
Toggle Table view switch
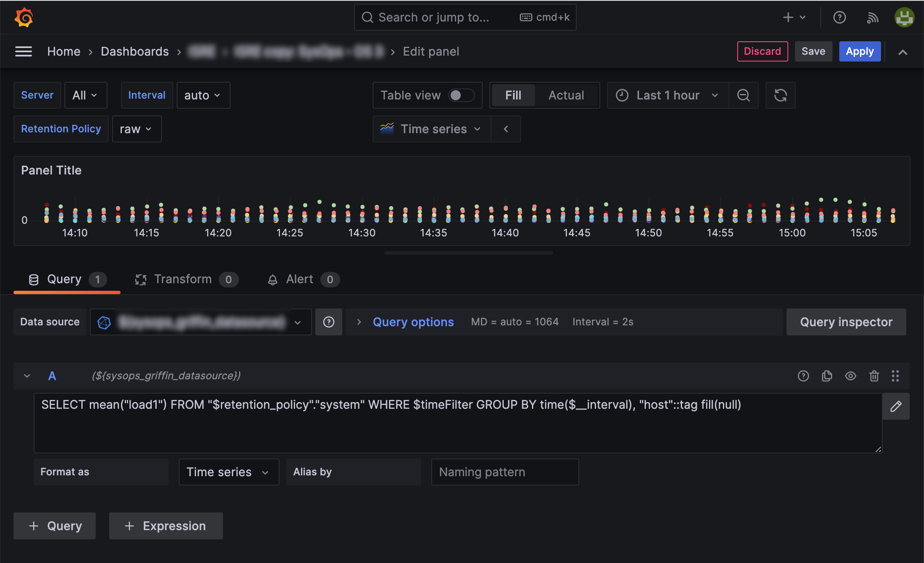click(462, 95)
